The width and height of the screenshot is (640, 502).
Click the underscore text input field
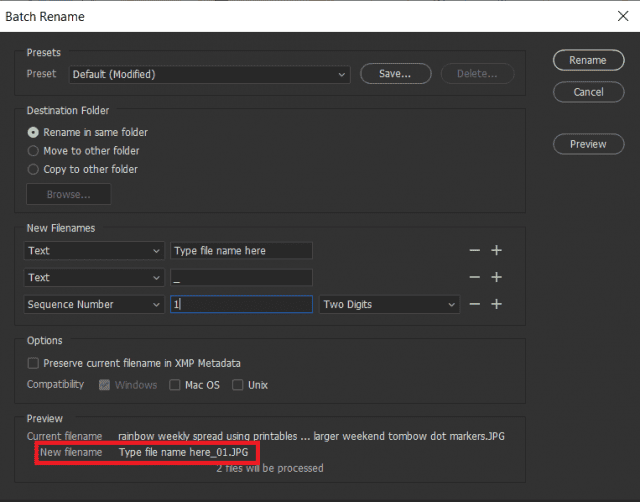coord(241,278)
